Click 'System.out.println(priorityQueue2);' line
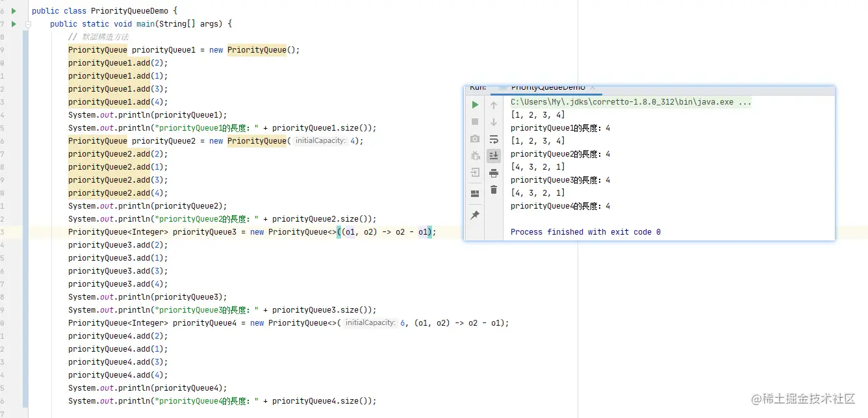 pos(147,206)
